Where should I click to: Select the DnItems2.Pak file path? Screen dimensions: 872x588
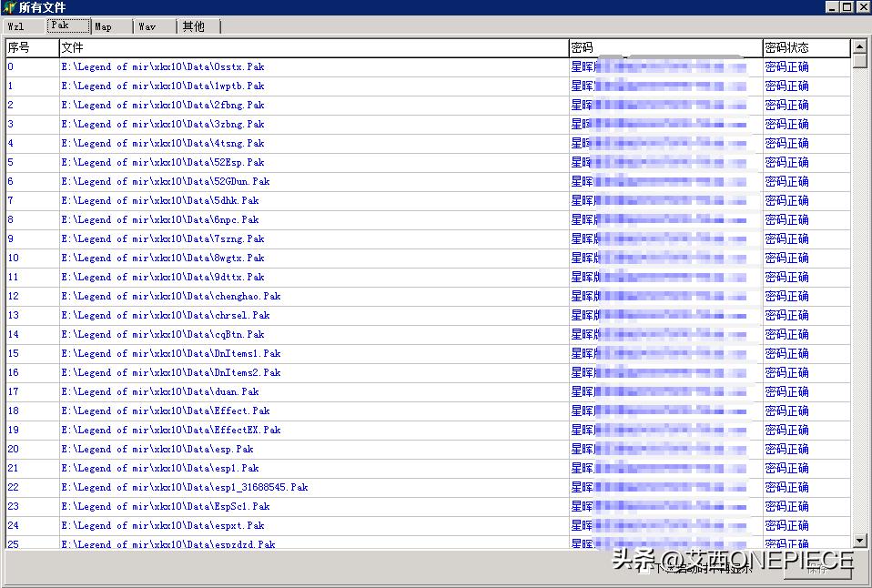pyautogui.click(x=171, y=372)
